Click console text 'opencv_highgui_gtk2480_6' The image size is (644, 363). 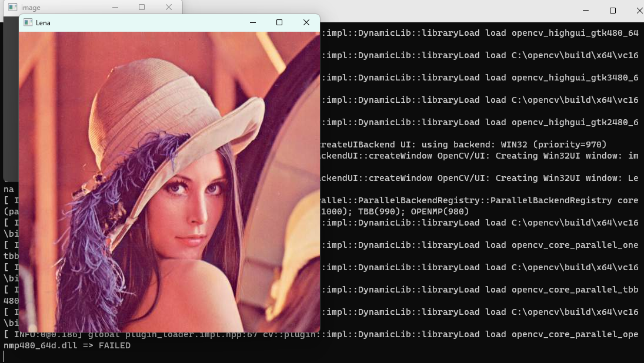pyautogui.click(x=575, y=123)
